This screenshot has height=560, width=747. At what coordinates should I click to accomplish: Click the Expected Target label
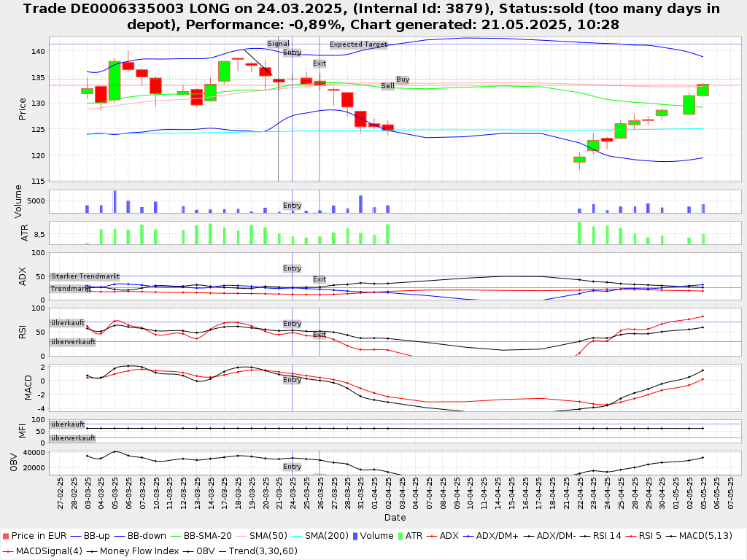358,44
